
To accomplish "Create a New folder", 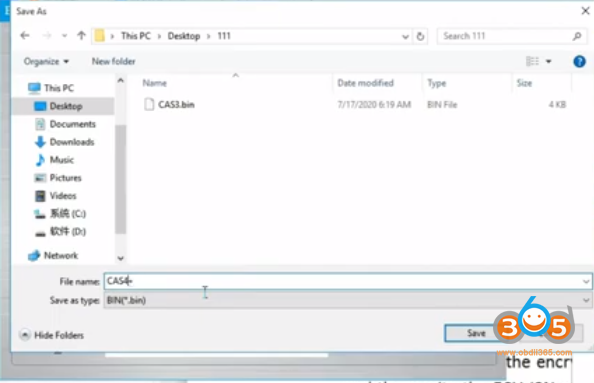I will pos(113,61).
